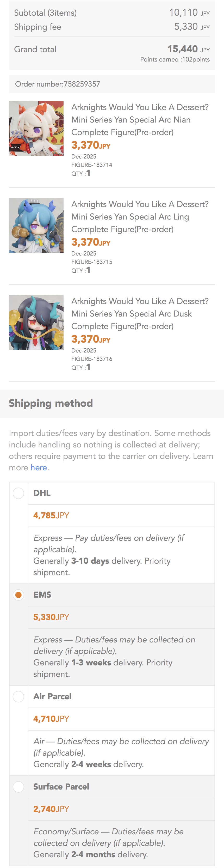224x868 pixels.
Task: Choose the Surface Parcel radio button
Action: (x=18, y=787)
